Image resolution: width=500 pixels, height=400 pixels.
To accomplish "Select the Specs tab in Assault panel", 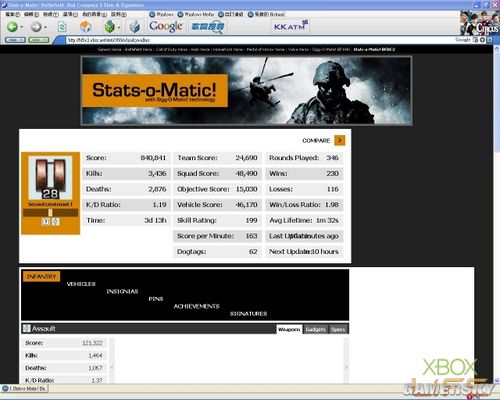I will coord(338,329).
